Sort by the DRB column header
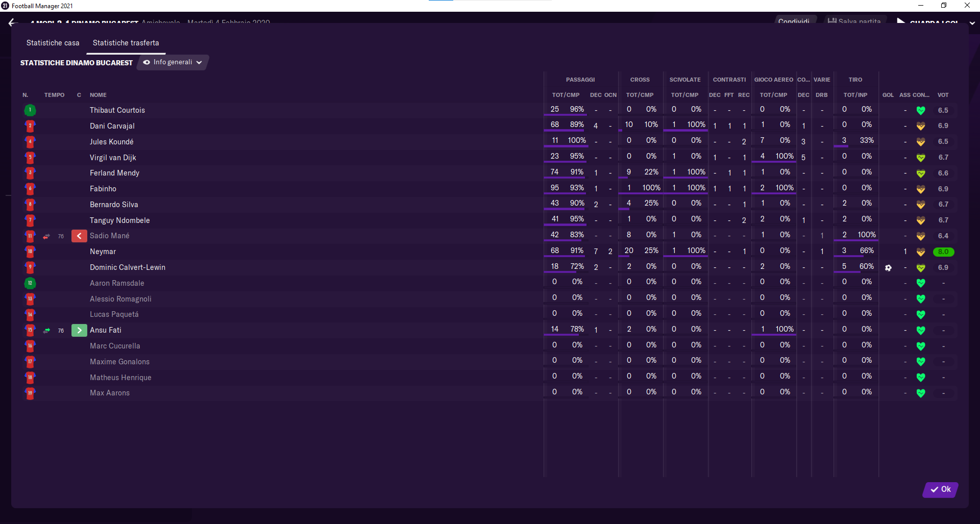980x524 pixels. [x=822, y=95]
